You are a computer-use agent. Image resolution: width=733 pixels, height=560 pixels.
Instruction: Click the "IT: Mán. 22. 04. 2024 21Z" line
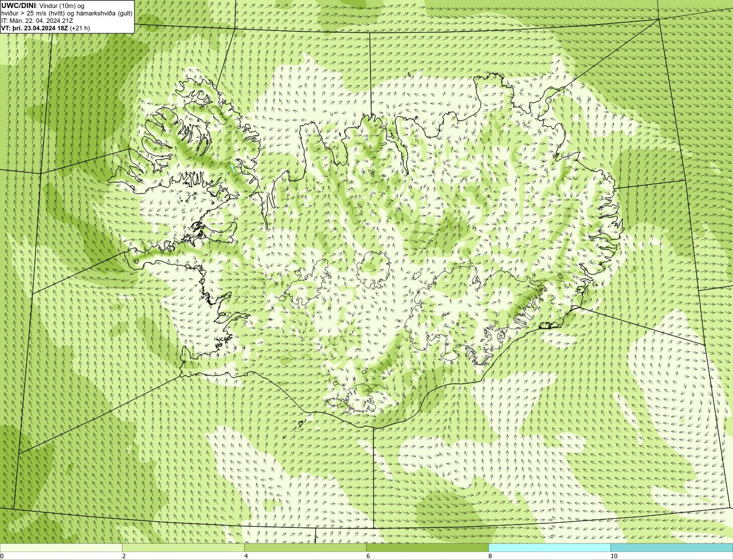(x=37, y=21)
